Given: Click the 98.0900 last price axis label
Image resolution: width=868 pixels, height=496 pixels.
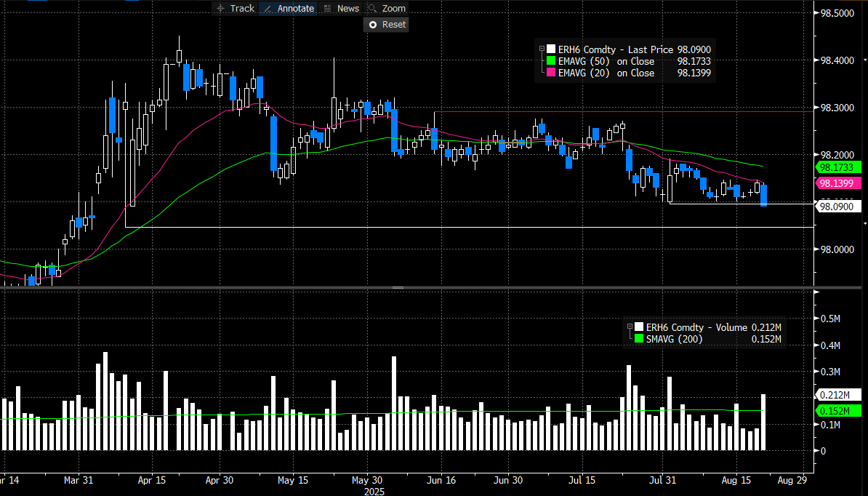Looking at the screenshot, I should [x=839, y=207].
